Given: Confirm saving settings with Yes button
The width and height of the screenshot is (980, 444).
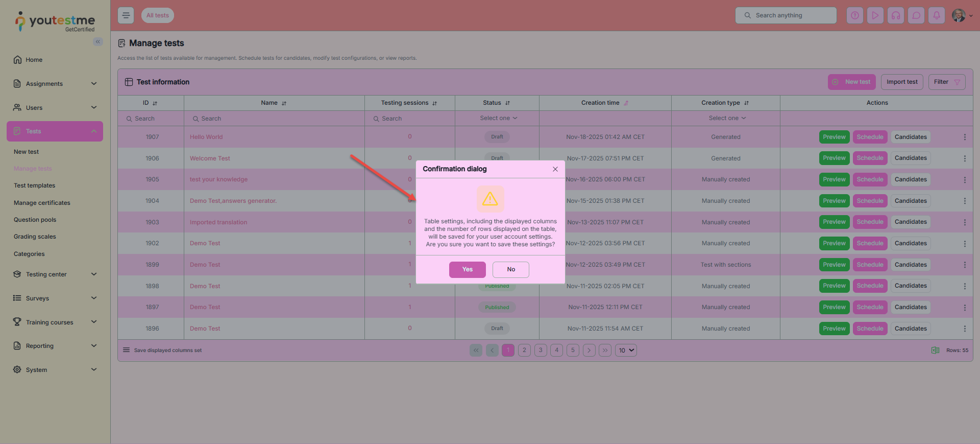Looking at the screenshot, I should 467,269.
